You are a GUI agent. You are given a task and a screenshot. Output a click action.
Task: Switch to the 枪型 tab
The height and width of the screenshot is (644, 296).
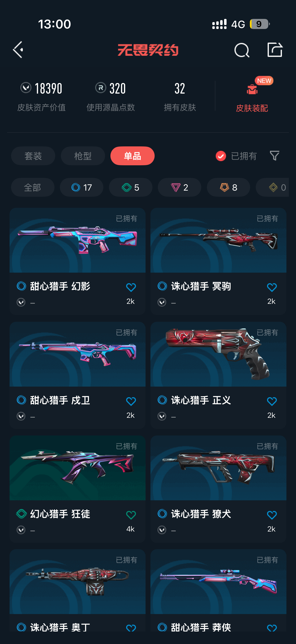83,156
